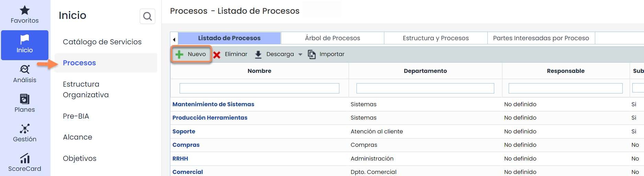Switch to Árbol de Procesos tab
This screenshot has width=644, height=176.
click(332, 38)
